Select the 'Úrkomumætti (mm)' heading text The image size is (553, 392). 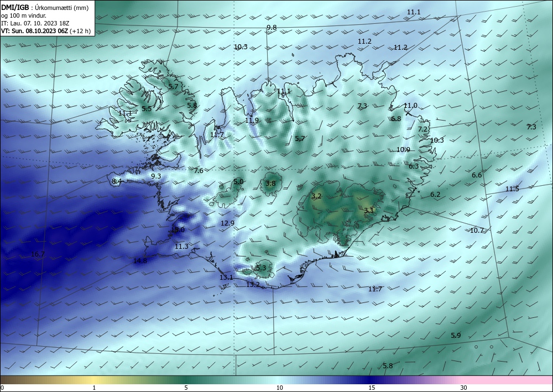point(62,8)
